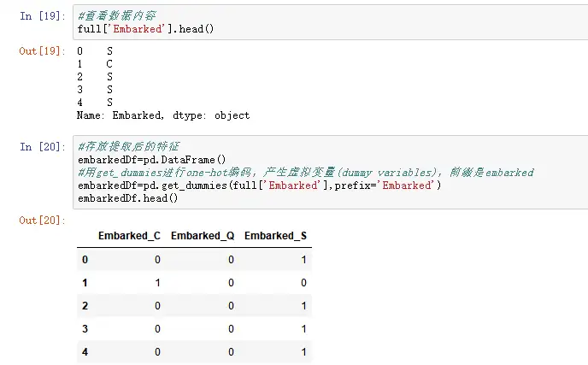Click Embarked_Q value in table row 2
The width and height of the screenshot is (588, 365).
pos(231,306)
